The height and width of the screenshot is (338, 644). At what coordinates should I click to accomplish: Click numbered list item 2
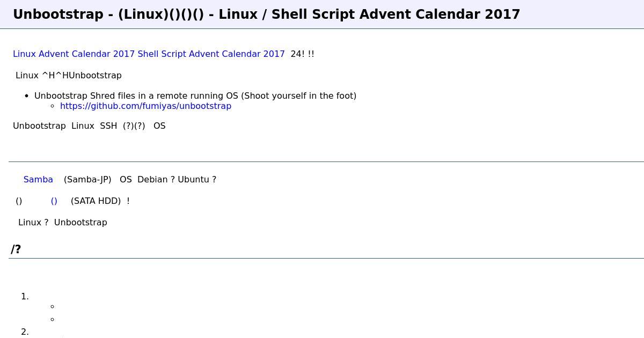click(25, 332)
